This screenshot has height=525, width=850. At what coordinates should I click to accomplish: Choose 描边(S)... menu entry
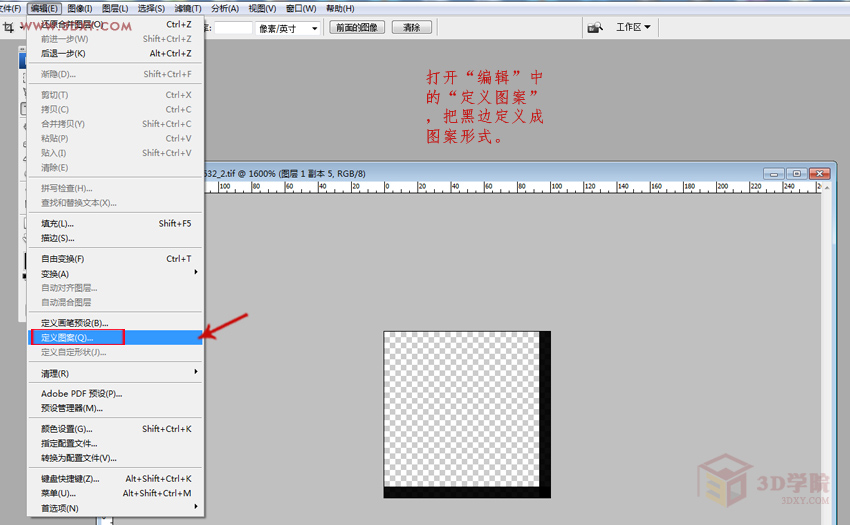(115, 238)
